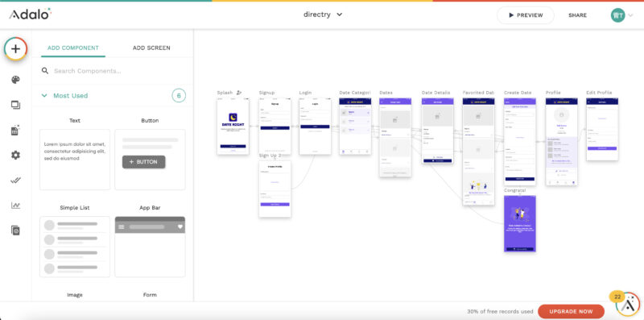644x320 pixels.
Task: Select the Date Categories screen
Action: pos(355,127)
